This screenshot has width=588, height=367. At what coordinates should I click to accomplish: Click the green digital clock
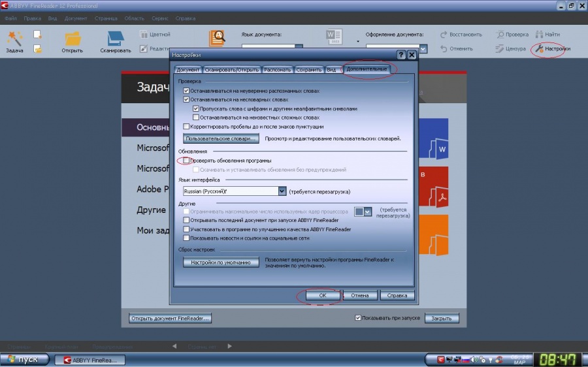[557, 360]
